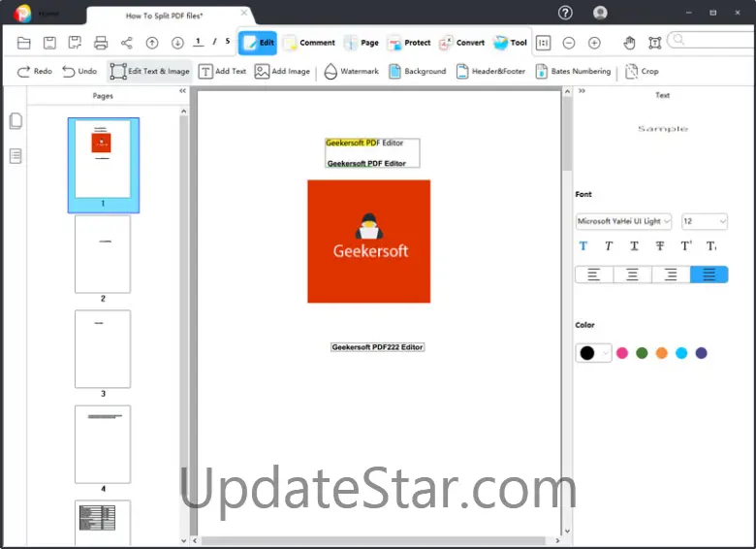
Task: Choose the purple color swatch
Action: [x=702, y=353]
